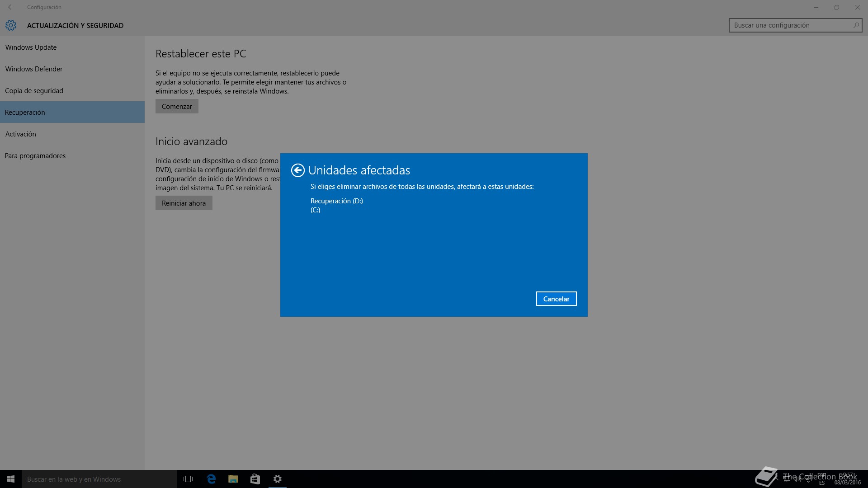Restore down the Configuración window
The width and height of the screenshot is (868, 488).
click(x=837, y=7)
